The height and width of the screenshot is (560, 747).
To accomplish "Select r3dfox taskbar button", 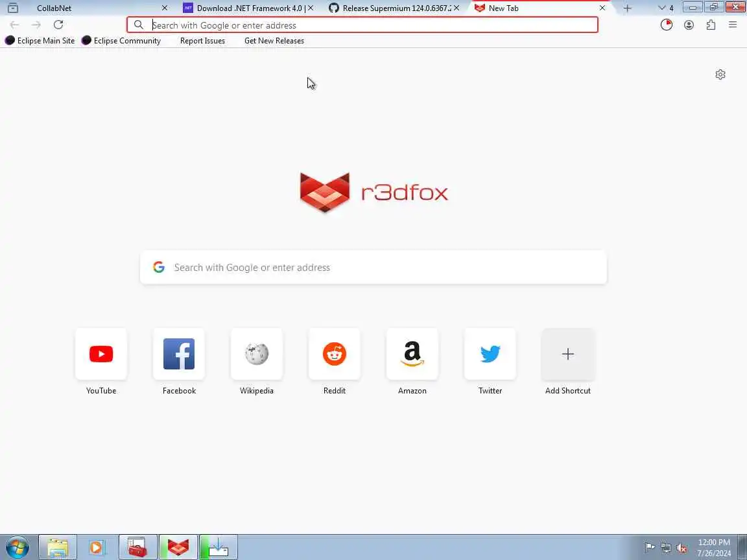I will pos(178,548).
